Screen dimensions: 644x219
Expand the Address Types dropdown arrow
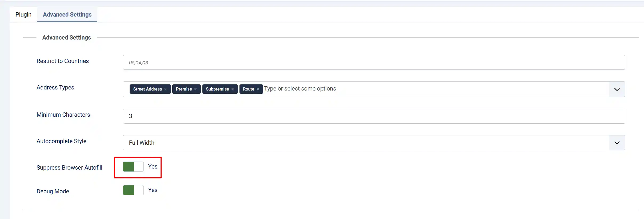[617, 89]
